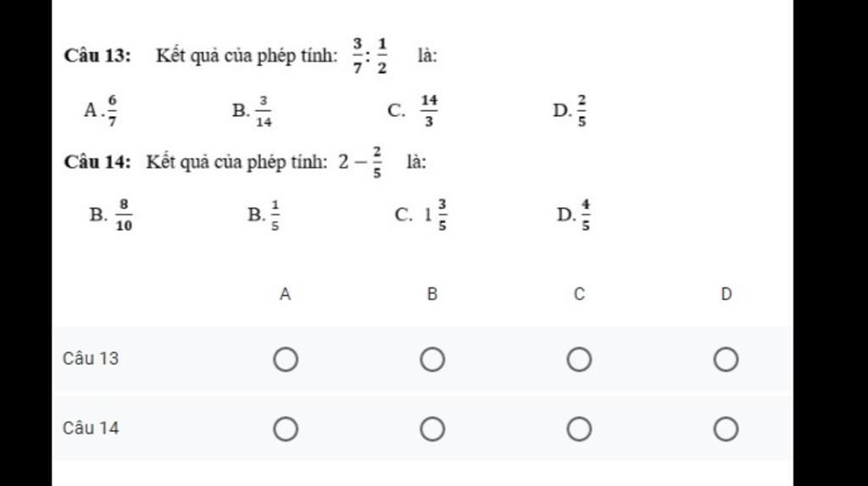Click the column header A
Screen dimensions: 868x486
coord(286,294)
